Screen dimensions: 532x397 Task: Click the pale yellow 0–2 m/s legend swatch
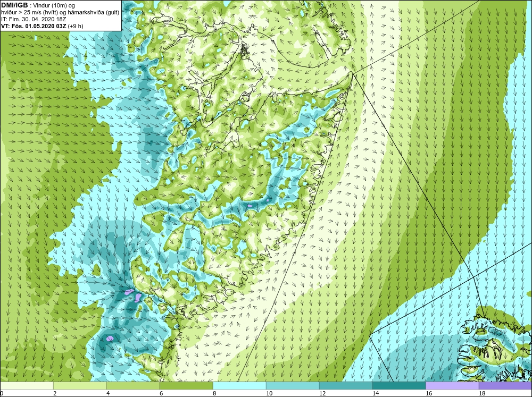[27, 386]
